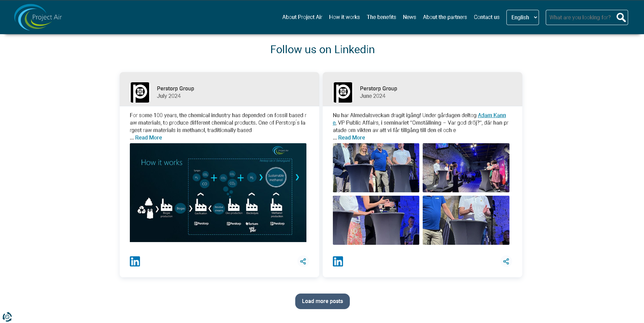644x323 pixels.
Task: Click Perstorp logo on July 2024 post
Action: 140,92
